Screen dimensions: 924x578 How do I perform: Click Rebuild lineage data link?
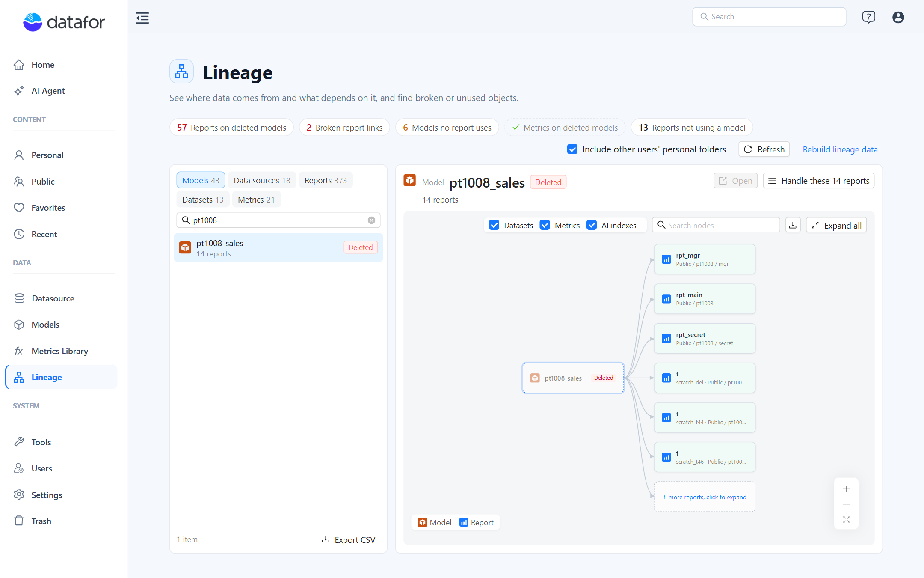click(x=840, y=149)
